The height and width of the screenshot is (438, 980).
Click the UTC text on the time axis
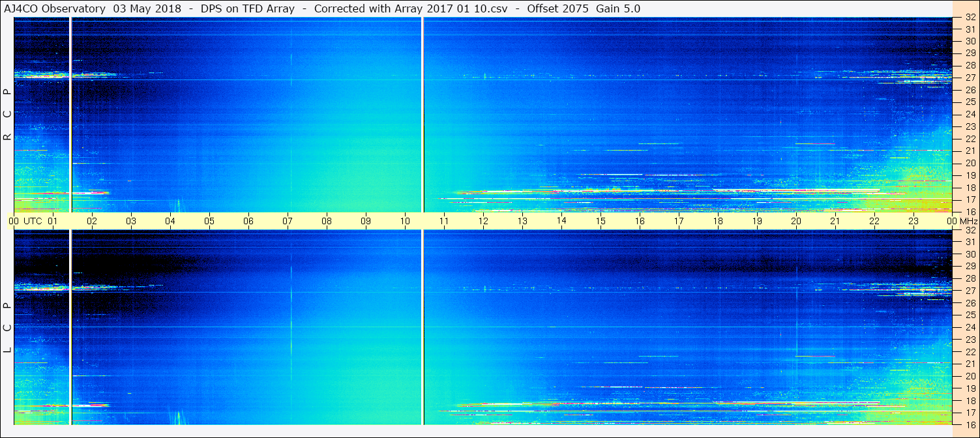pos(33,221)
